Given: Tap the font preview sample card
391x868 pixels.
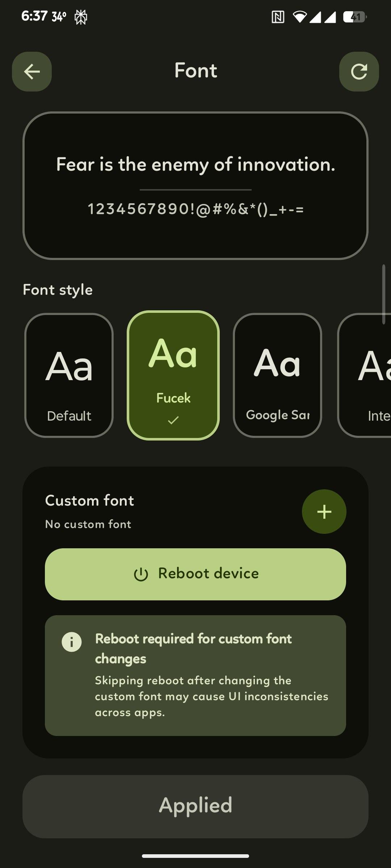Looking at the screenshot, I should 195,185.
